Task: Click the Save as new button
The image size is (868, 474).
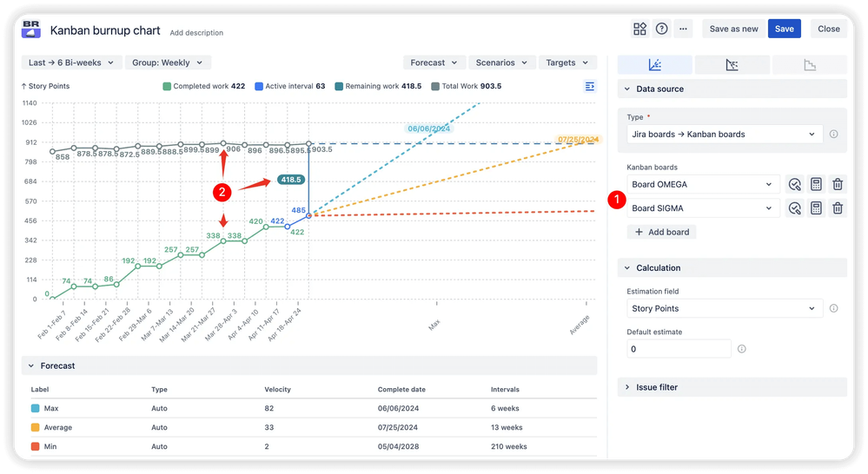Action: coord(733,29)
